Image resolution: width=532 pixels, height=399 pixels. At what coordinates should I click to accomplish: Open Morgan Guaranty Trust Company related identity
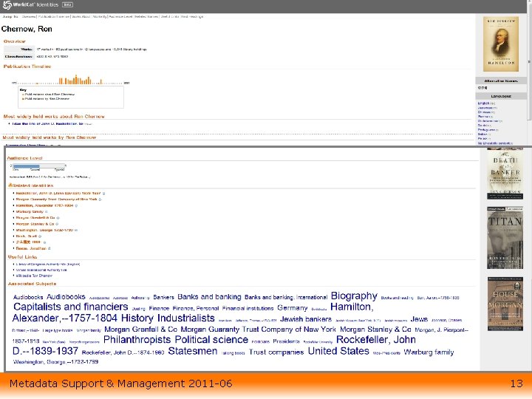coord(56,199)
